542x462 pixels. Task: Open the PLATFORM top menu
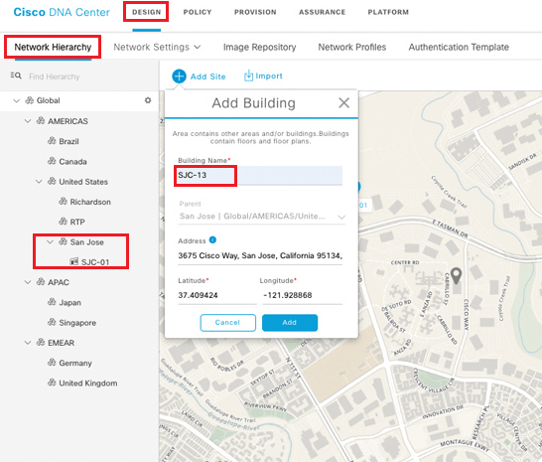(388, 12)
